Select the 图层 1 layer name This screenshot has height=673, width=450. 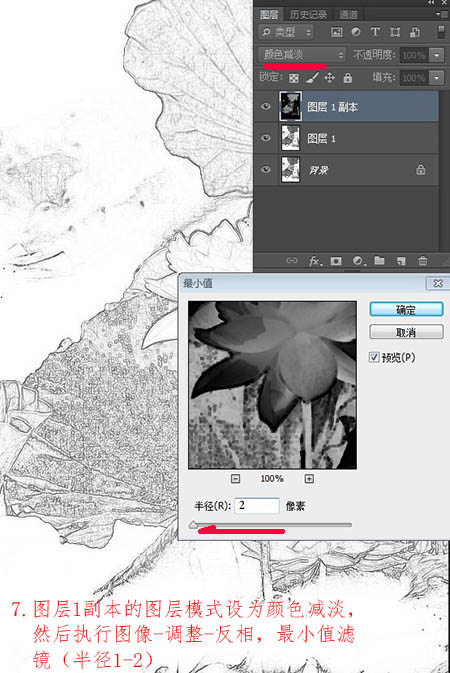coord(321,138)
